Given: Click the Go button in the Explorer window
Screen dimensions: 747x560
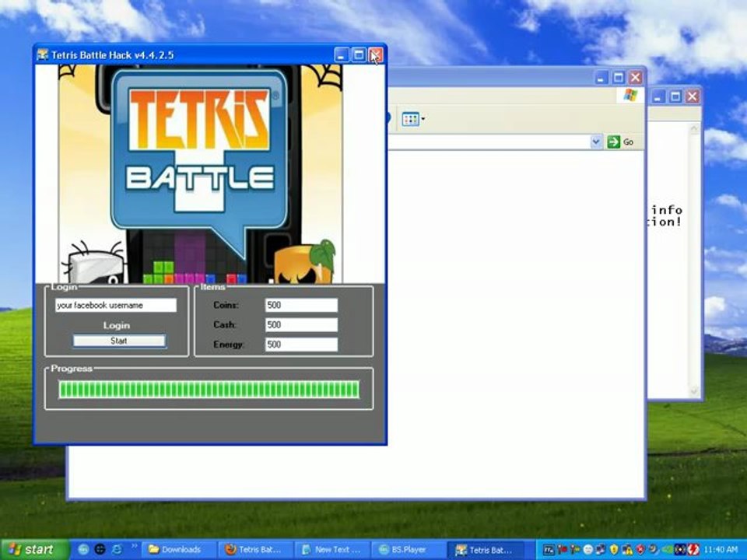Looking at the screenshot, I should (x=621, y=142).
